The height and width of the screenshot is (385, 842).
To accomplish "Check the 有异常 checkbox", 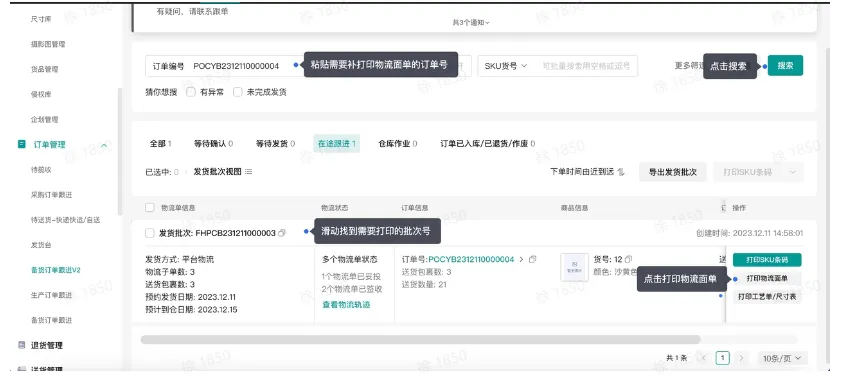I will (191, 92).
